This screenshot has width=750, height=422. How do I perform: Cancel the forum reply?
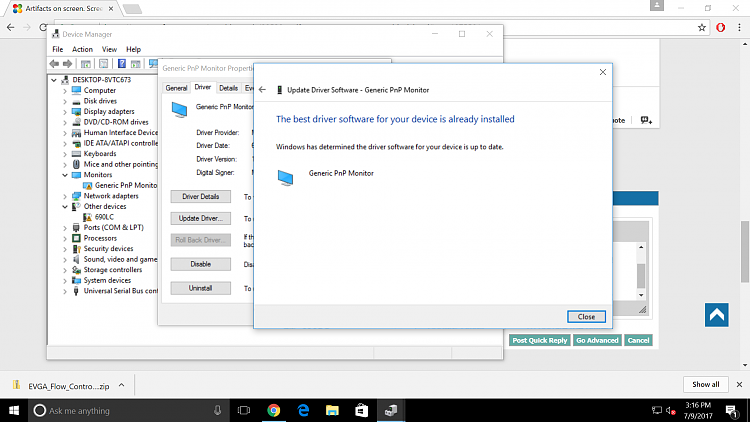click(638, 340)
